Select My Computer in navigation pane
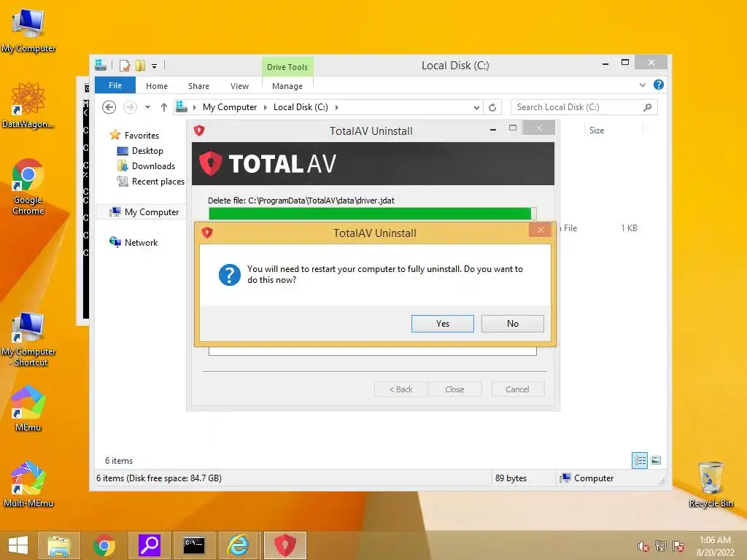This screenshot has height=560, width=747. [x=152, y=212]
